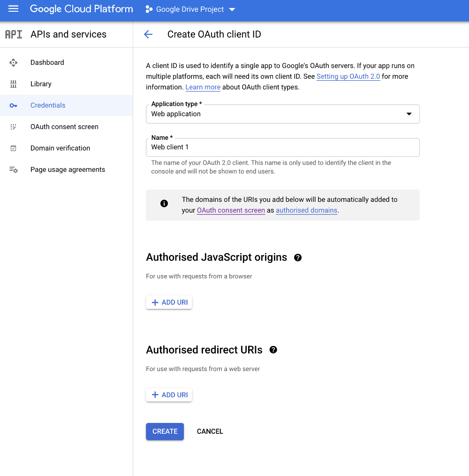
Task: Follow the Setting up OAuth 2.0 link
Action: [x=348, y=77]
